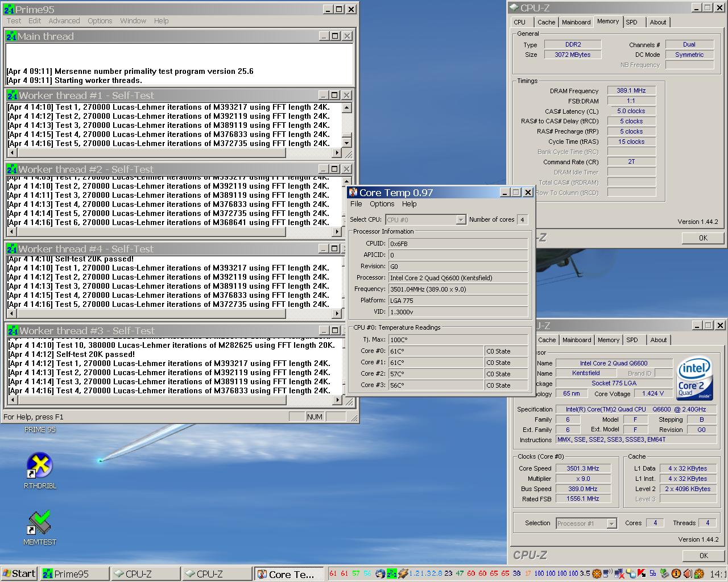The image size is (728, 582).
Task: Open Prime95 Edit menu
Action: pos(35,20)
